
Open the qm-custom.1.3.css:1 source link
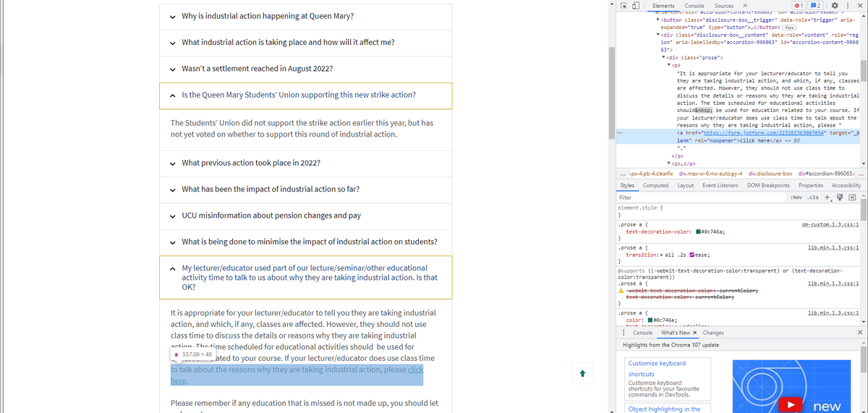tap(831, 225)
